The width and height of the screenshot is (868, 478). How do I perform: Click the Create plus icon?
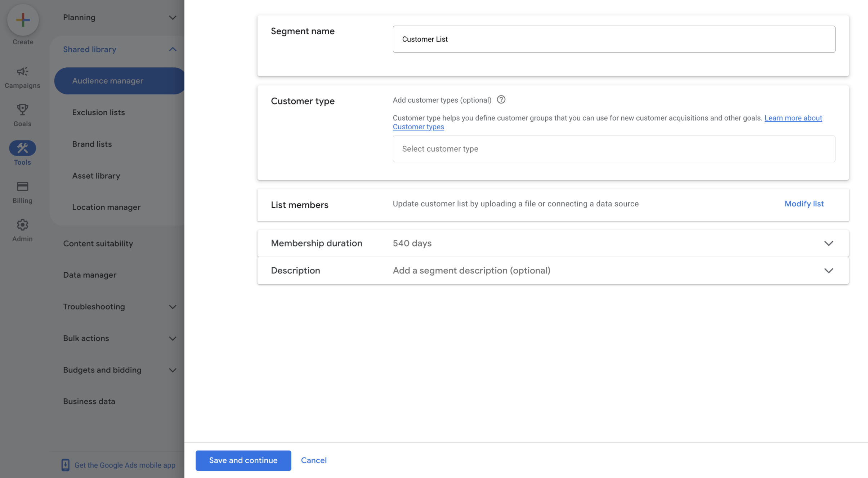tap(22, 20)
